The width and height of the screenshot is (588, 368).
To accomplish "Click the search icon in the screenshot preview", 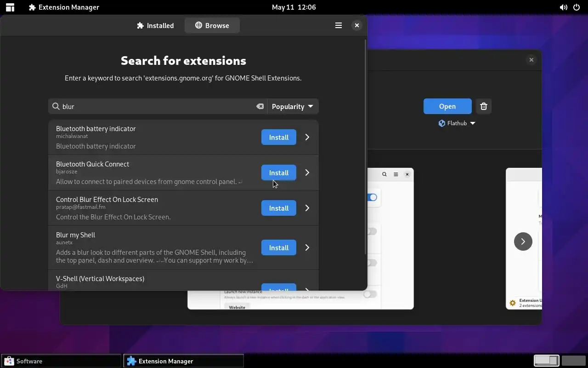I will [384, 174].
